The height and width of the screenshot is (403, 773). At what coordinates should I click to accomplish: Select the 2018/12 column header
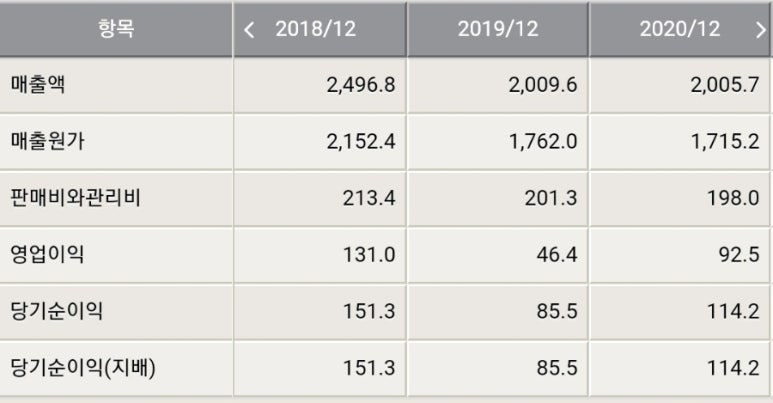pyautogui.click(x=316, y=29)
